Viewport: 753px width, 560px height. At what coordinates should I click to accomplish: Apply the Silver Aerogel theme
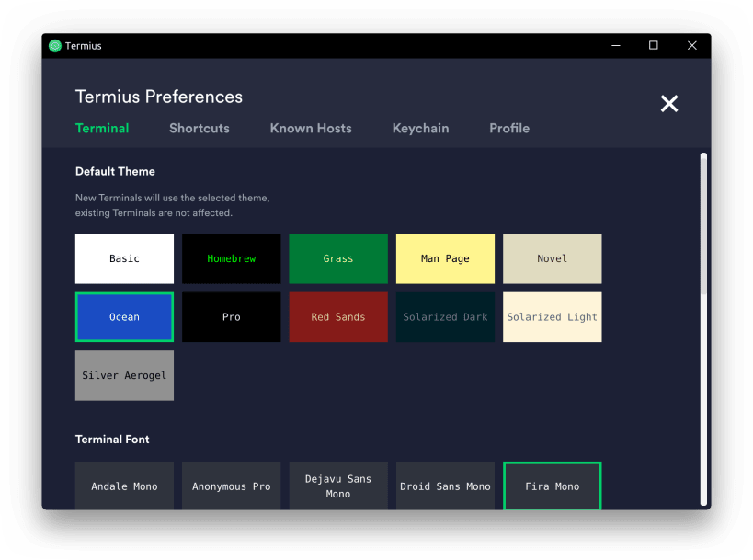[124, 375]
